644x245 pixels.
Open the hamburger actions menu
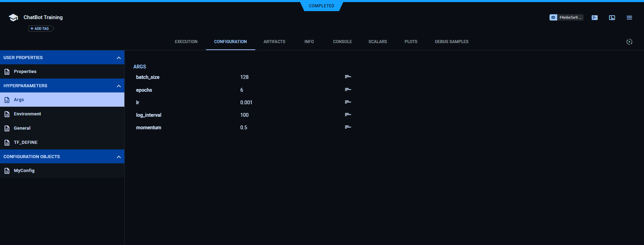point(629,18)
